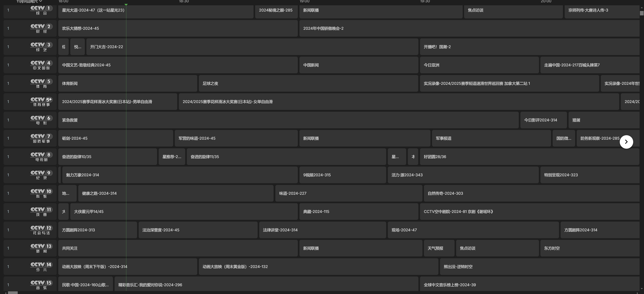The image size is (644, 294).
Task: Open program 天气预报 on CCTV 13
Action: click(439, 248)
